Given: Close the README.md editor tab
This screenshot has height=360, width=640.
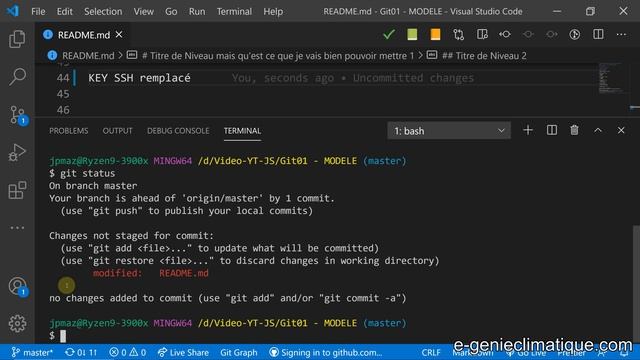Looking at the screenshot, I should point(119,35).
